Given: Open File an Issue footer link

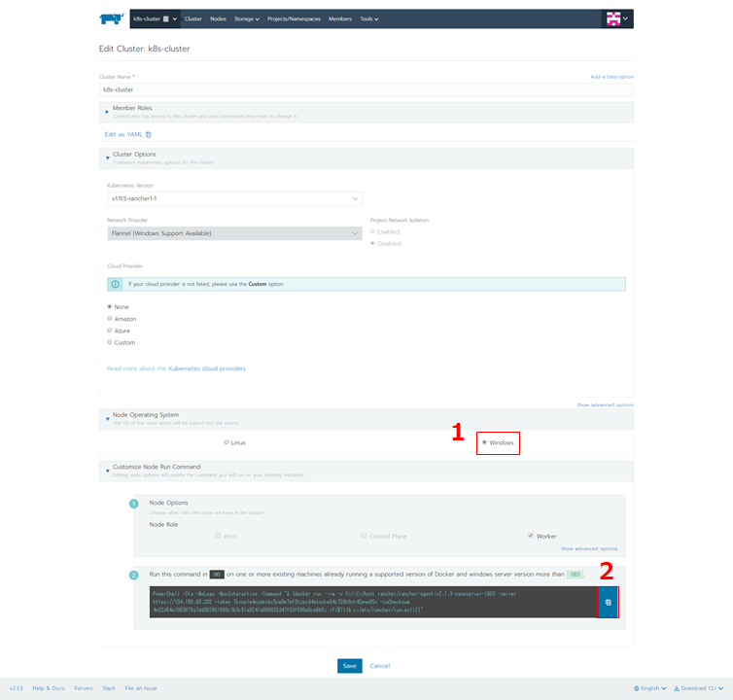Looking at the screenshot, I should (x=141, y=688).
